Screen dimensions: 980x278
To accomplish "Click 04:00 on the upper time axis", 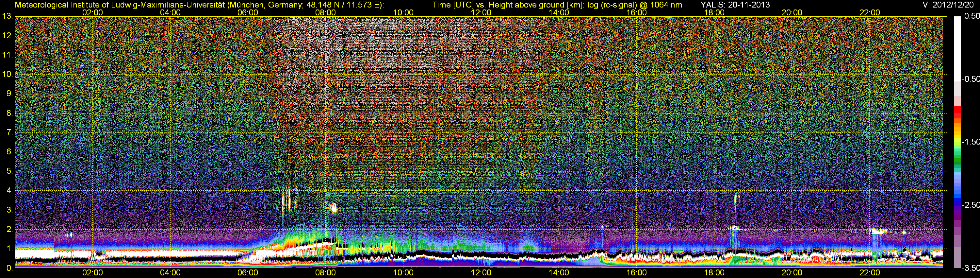I will (x=170, y=12).
